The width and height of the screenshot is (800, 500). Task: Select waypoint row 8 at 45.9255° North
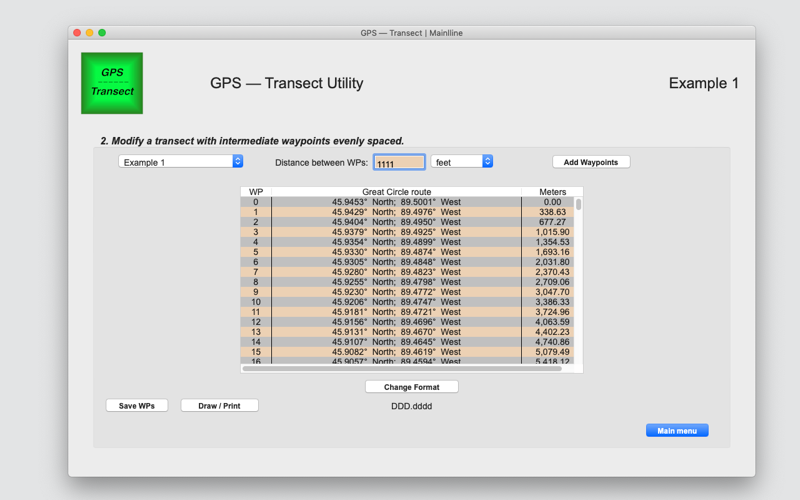click(407, 282)
